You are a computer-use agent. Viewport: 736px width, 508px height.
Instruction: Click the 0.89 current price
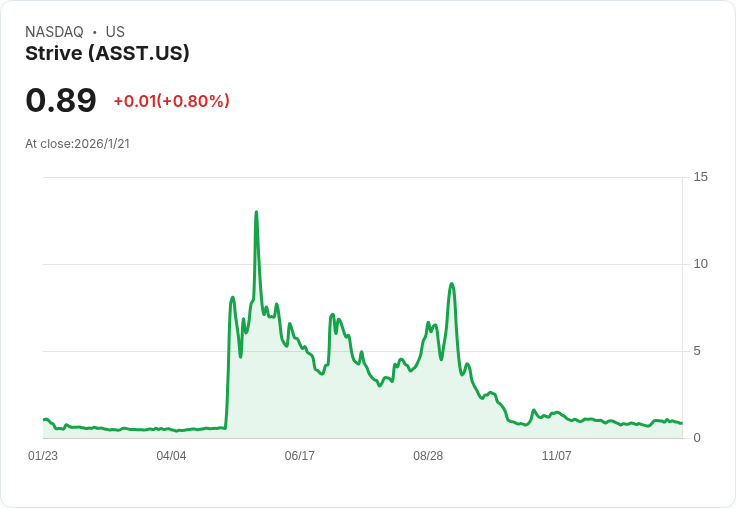(x=61, y=100)
